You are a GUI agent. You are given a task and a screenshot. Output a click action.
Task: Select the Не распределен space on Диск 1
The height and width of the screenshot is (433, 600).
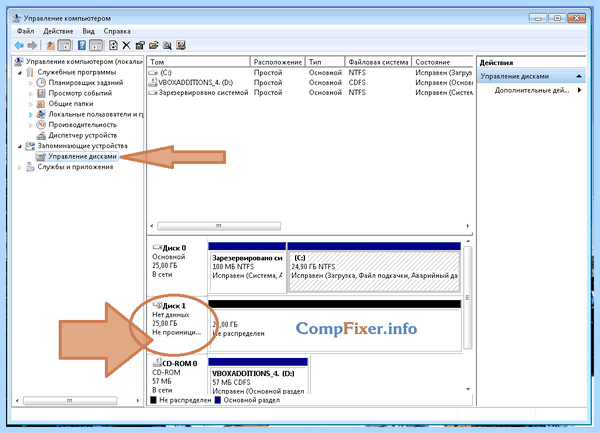coord(334,325)
